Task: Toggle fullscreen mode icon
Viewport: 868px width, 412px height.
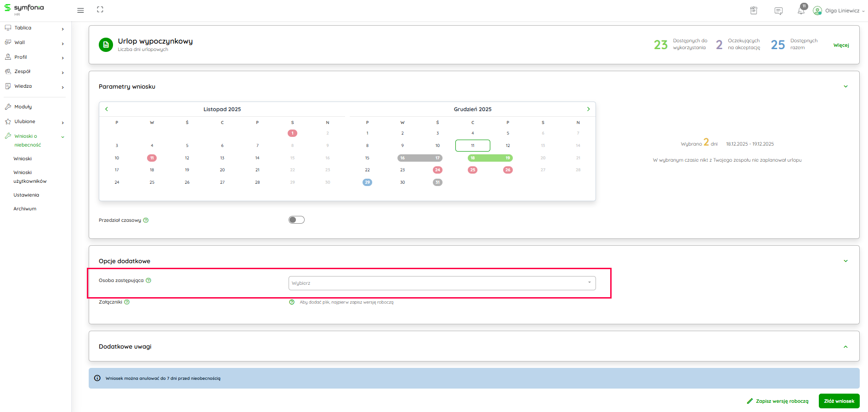Action: [100, 10]
